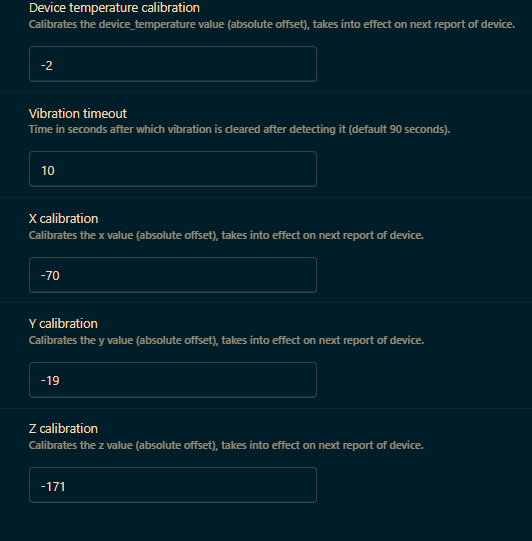Activate the Z calibration input showing -171
Image resolution: width=532 pixels, height=541 pixels.
pyautogui.click(x=173, y=485)
